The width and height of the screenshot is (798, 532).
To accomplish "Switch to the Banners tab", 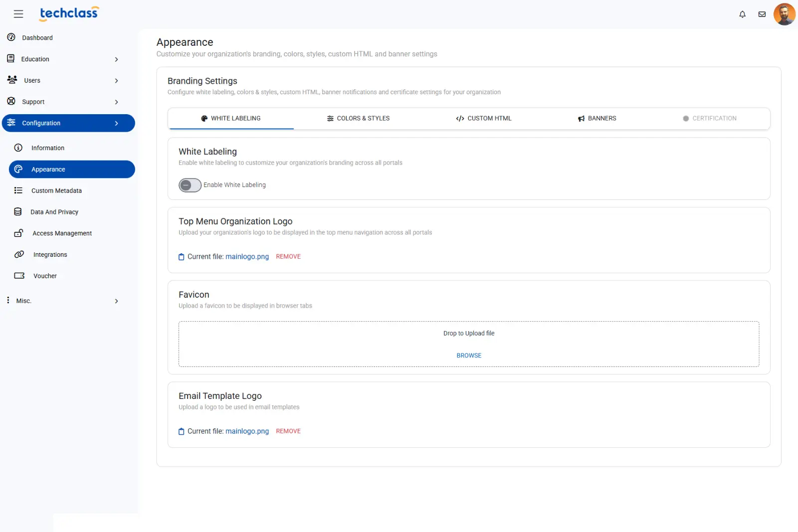I will [597, 119].
